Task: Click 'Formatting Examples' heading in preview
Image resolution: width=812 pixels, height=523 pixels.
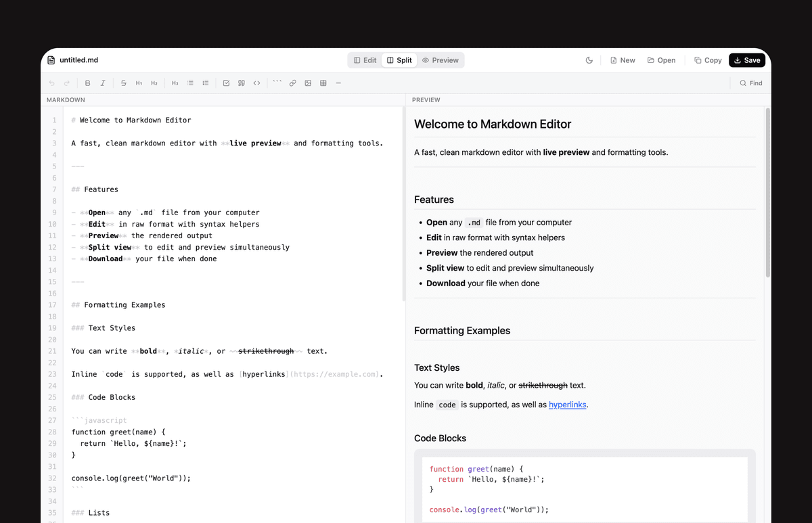Action: pos(462,331)
